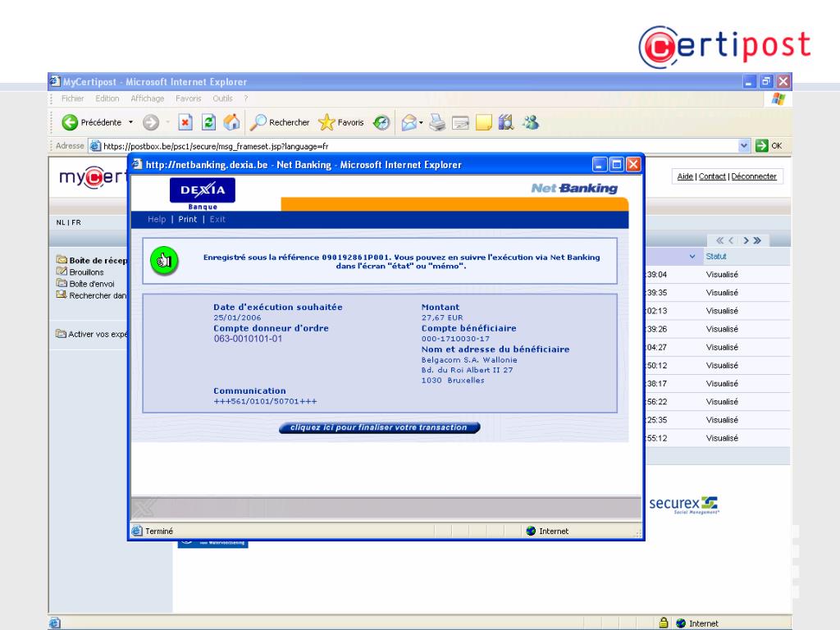Open the ? help menu
The width and height of the screenshot is (840, 630).
[x=246, y=98]
